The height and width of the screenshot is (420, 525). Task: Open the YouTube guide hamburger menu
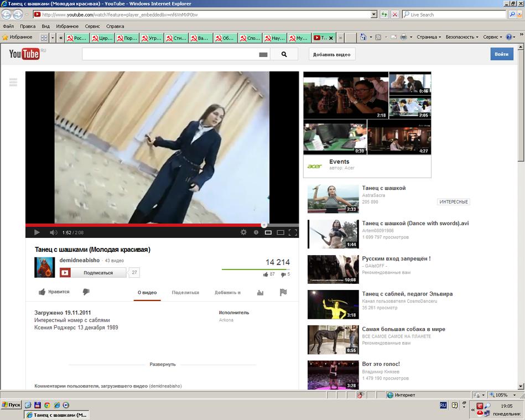click(x=13, y=82)
